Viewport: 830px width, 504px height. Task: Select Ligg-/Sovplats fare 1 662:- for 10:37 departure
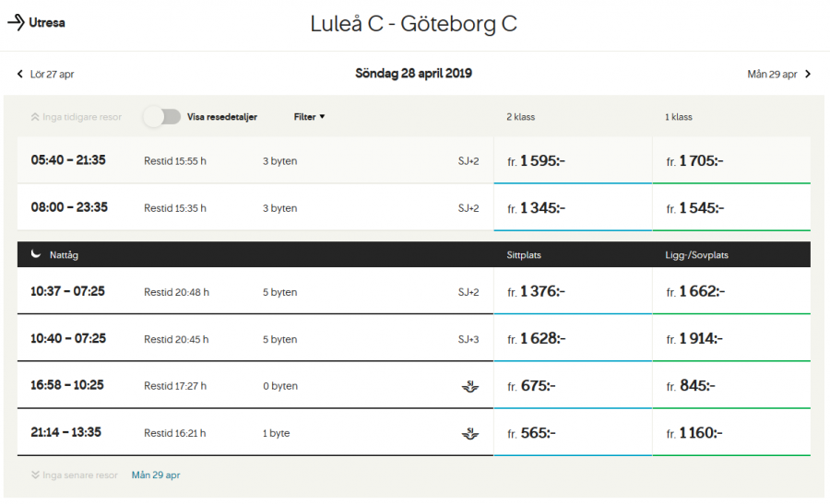point(731,292)
